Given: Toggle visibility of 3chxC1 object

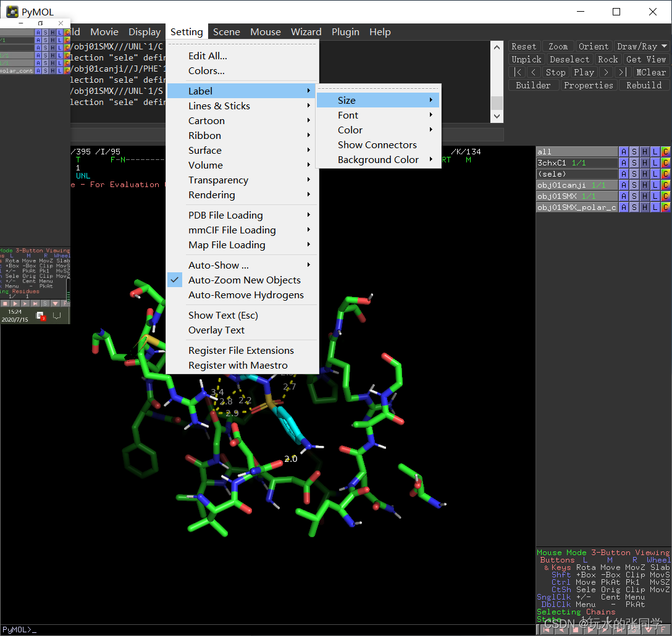Looking at the screenshot, I should [577, 163].
